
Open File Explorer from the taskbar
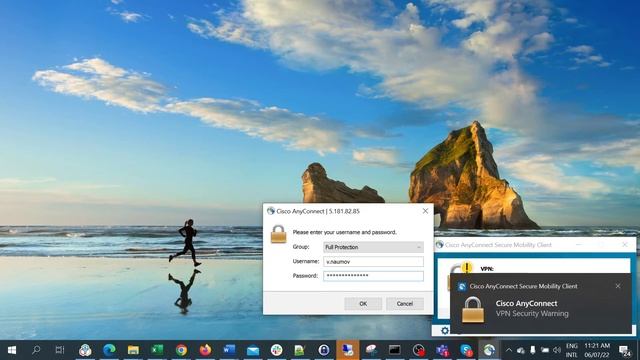133,350
